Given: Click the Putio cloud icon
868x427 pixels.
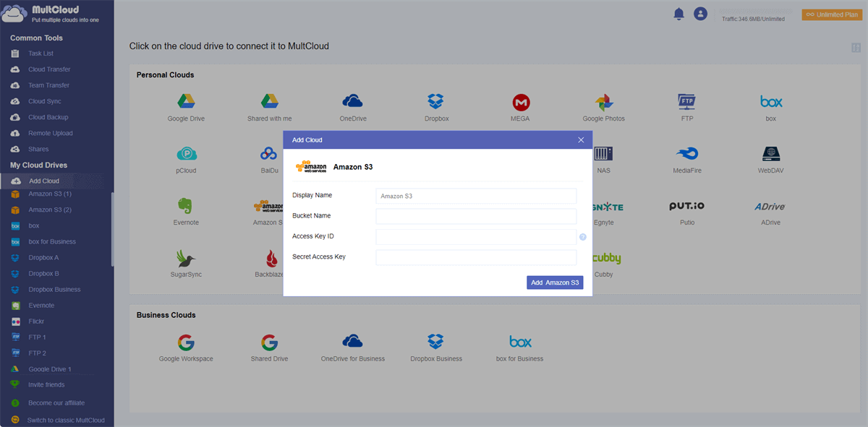Looking at the screenshot, I should point(687,207).
